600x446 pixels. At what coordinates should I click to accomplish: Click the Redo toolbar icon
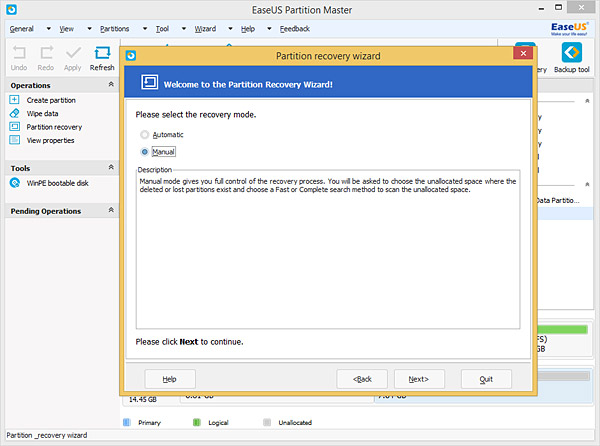coord(46,53)
